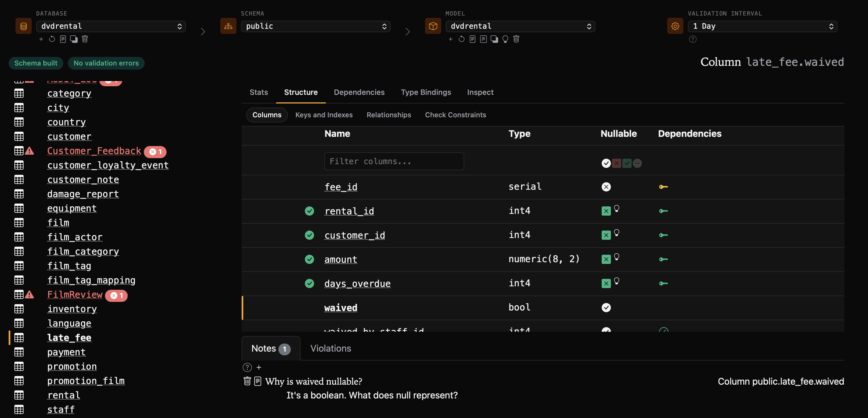
Task: Toggle nullable state for customer_id
Action: point(606,235)
